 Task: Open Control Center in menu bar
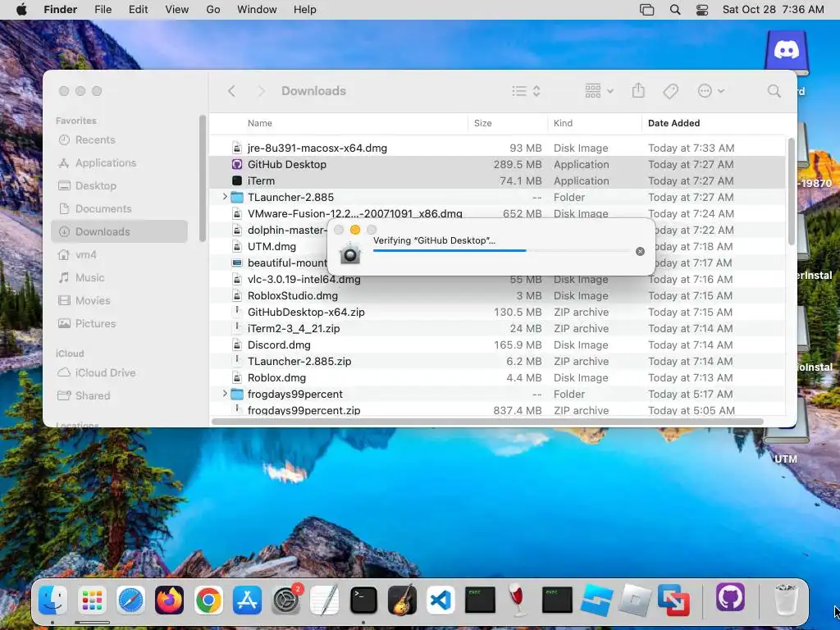tap(702, 10)
